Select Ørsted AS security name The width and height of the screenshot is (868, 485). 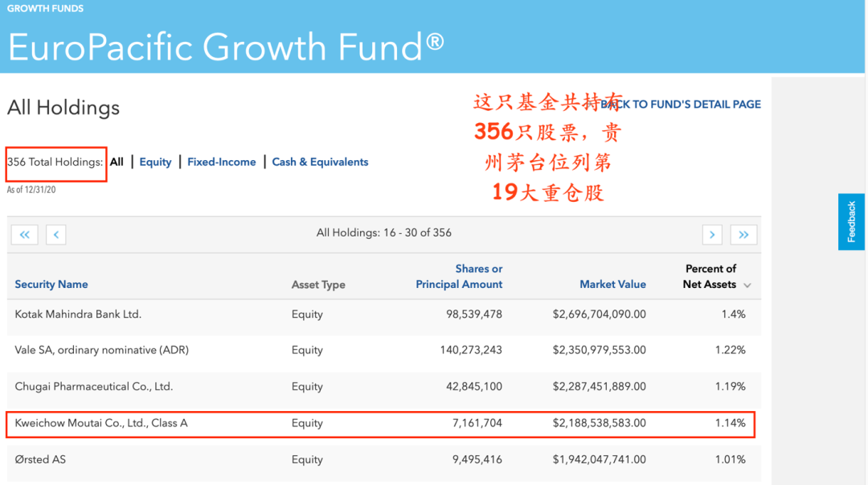[x=40, y=459]
